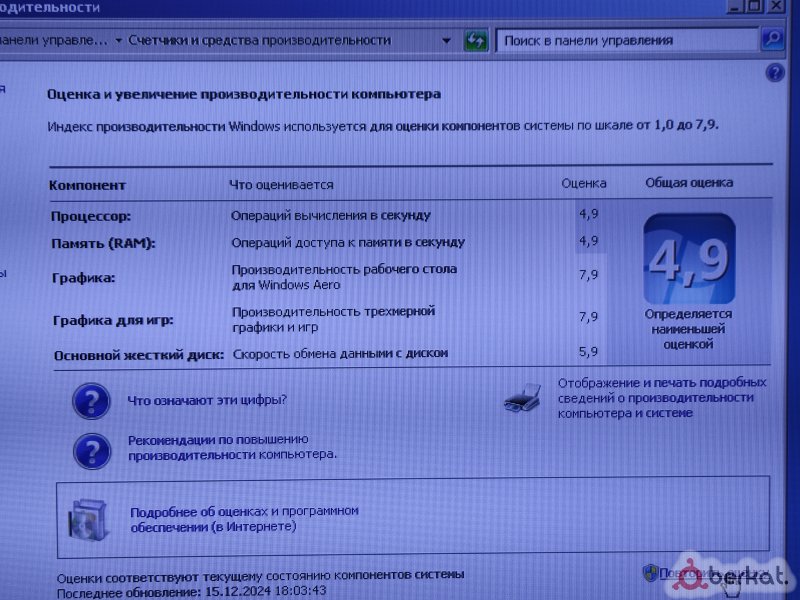This screenshot has width=800, height=600.
Task: Click the printer icon
Action: coord(523,397)
